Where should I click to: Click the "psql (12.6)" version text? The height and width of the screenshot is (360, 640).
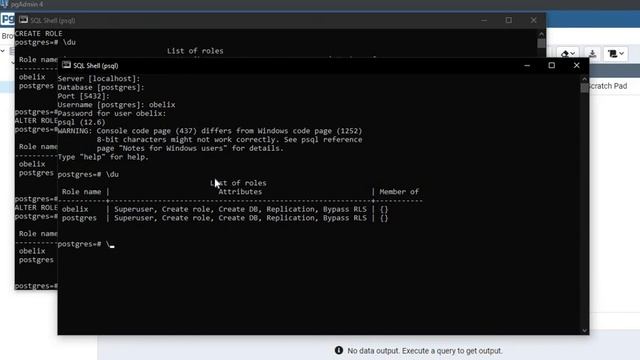81,122
